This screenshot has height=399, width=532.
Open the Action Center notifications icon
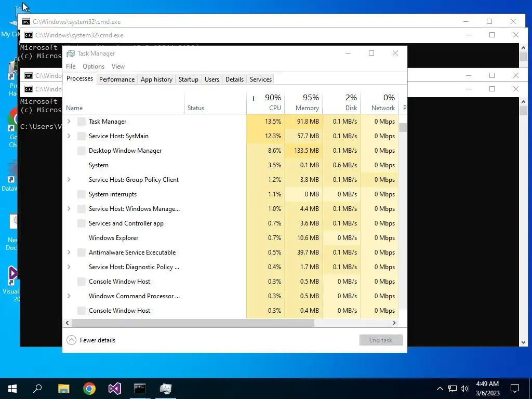click(x=515, y=389)
